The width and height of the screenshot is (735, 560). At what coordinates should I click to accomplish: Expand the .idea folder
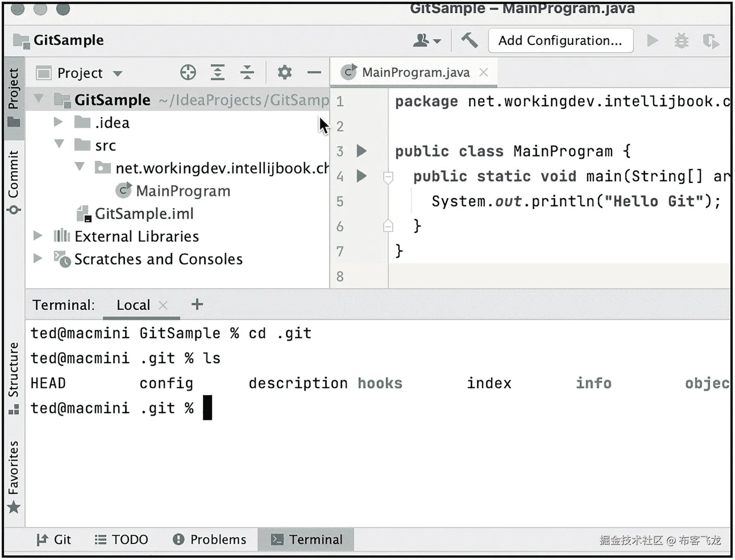(x=58, y=122)
